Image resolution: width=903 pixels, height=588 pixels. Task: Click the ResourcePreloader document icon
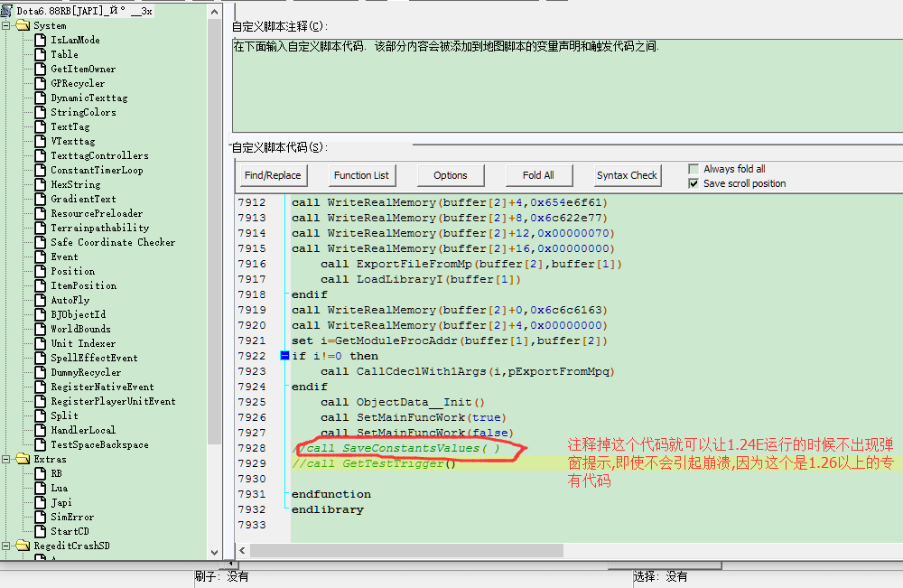point(41,213)
